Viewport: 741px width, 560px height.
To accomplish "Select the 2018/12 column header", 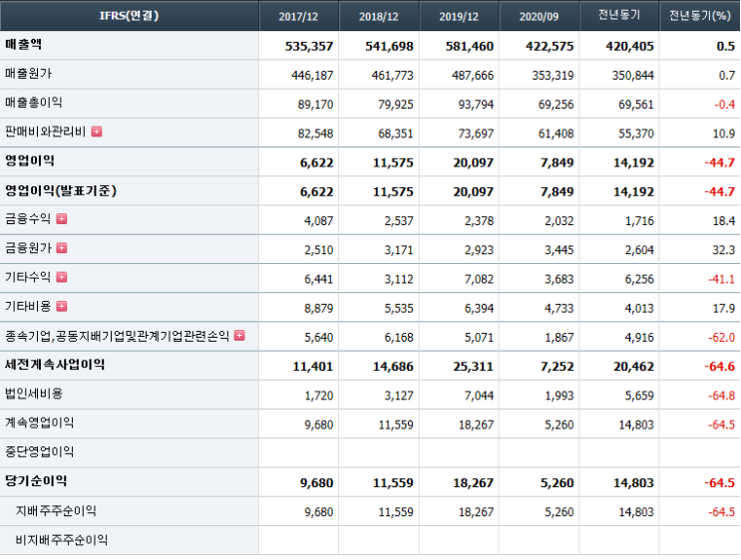I will point(379,16).
